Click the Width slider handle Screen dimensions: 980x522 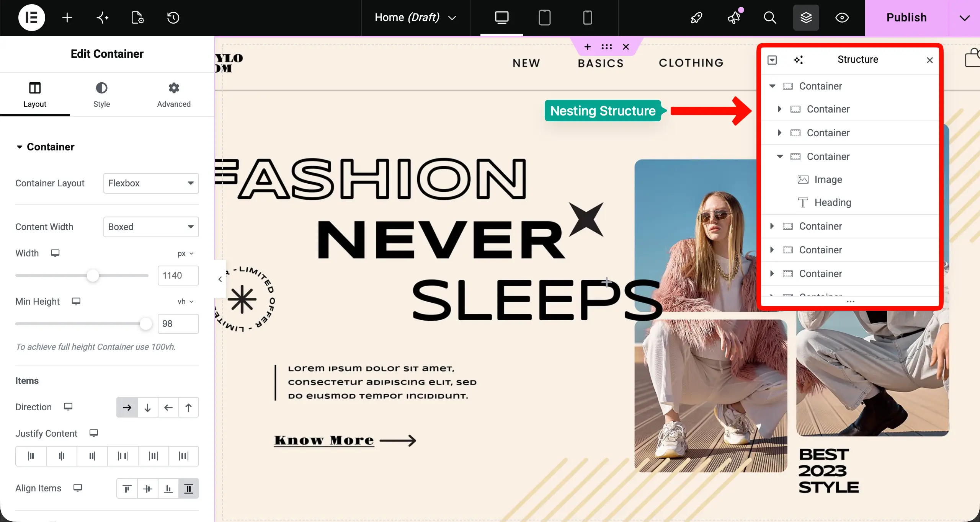click(x=93, y=276)
